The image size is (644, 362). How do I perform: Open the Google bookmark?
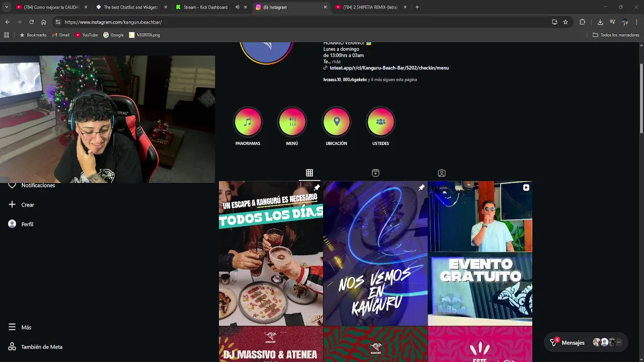click(114, 35)
